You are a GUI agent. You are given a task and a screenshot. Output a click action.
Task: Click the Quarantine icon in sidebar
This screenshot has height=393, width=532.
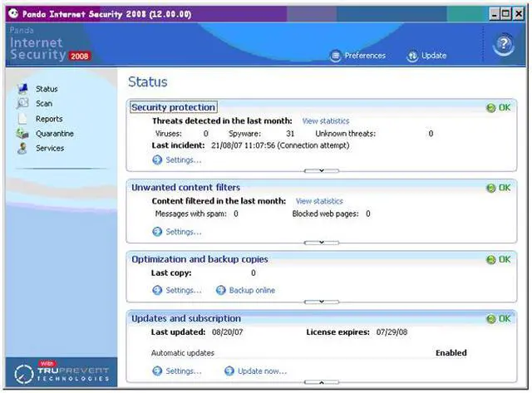22,134
